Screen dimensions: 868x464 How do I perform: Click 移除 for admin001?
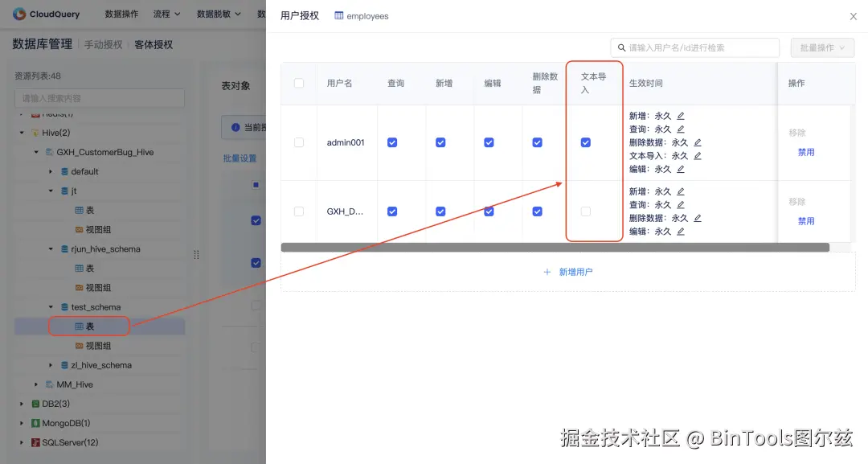[x=797, y=133]
